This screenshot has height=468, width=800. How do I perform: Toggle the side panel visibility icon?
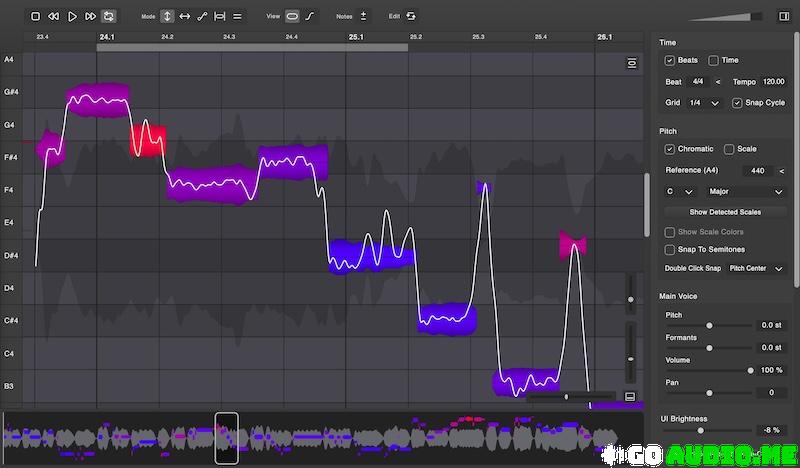pos(784,16)
